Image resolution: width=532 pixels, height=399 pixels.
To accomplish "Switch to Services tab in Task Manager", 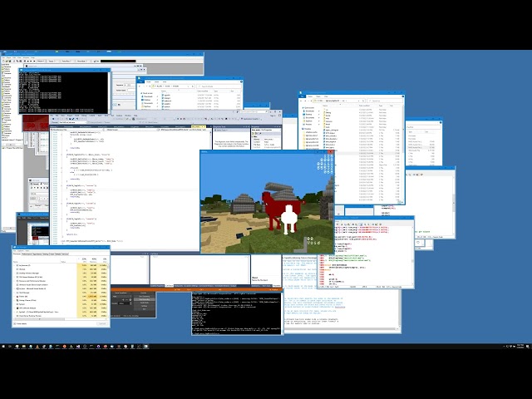I will pos(66,254).
